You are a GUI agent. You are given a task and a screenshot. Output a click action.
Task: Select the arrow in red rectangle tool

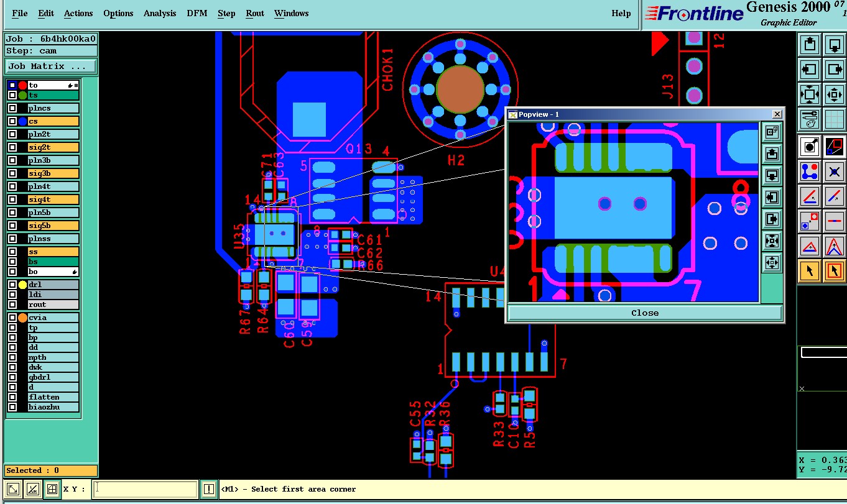(x=834, y=270)
